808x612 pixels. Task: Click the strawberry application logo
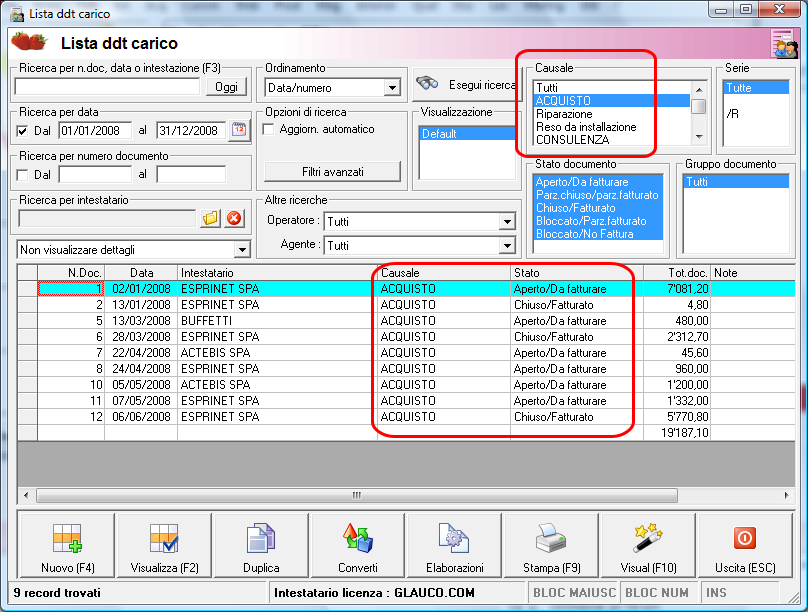click(x=29, y=42)
